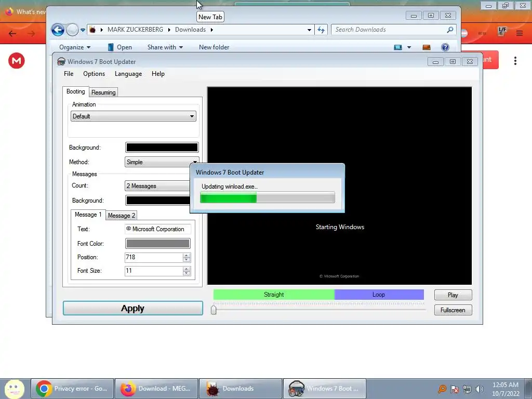Click the boot animation preview area
The width and height of the screenshot is (532, 399).
click(x=339, y=185)
